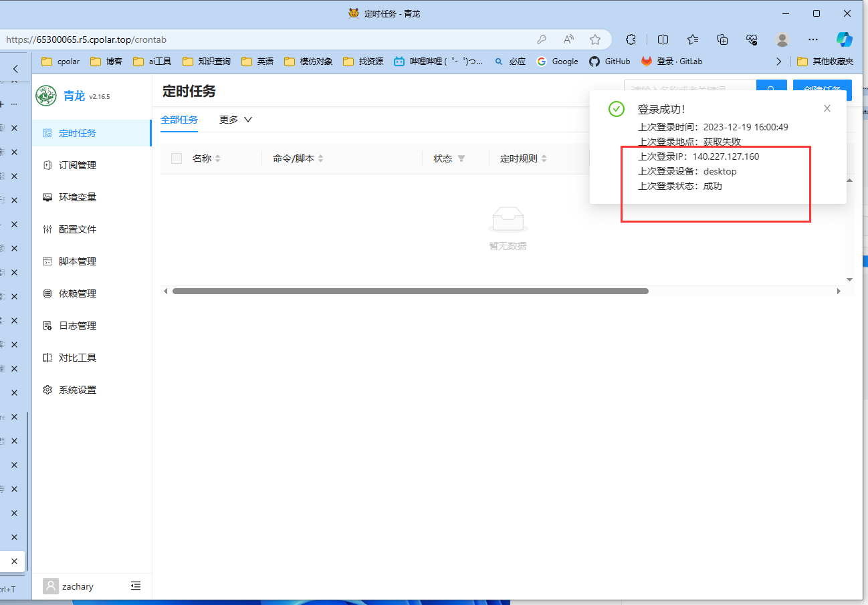This screenshot has width=868, height=605.
Task: Close the 登录成功 notification
Action: click(827, 108)
